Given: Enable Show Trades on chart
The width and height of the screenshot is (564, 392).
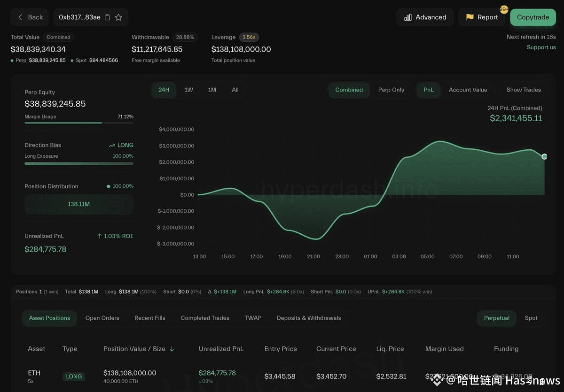Looking at the screenshot, I should [523, 90].
